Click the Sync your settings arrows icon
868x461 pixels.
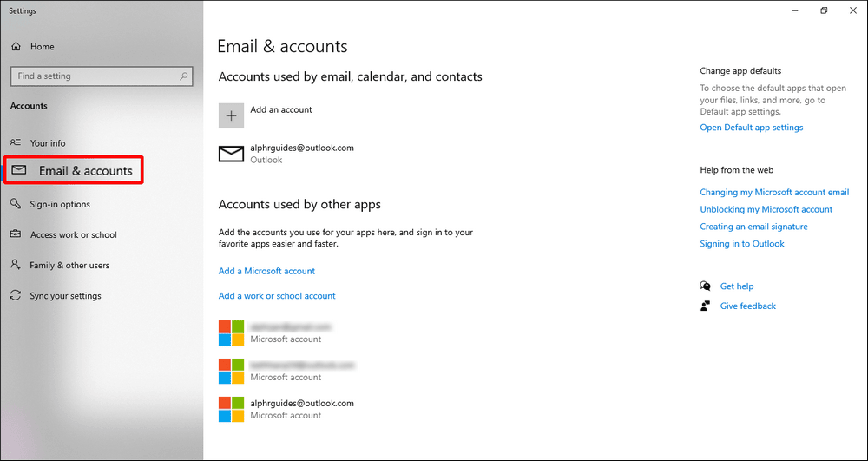tap(16, 295)
